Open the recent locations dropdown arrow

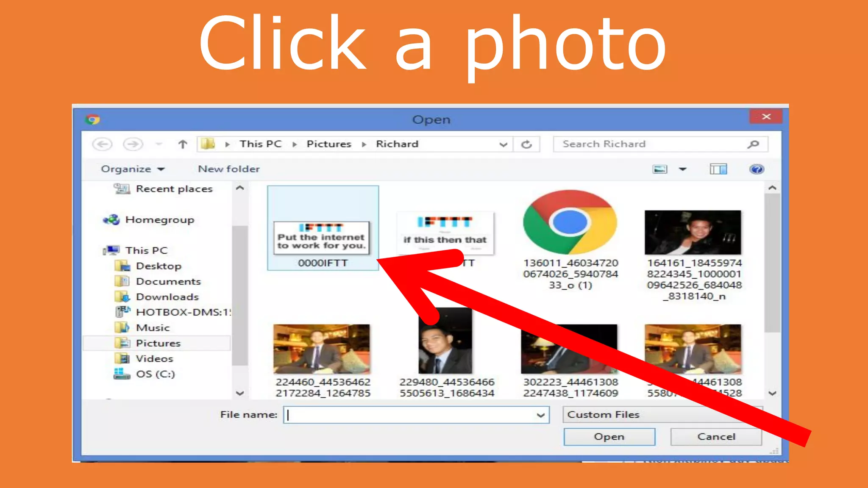[159, 144]
